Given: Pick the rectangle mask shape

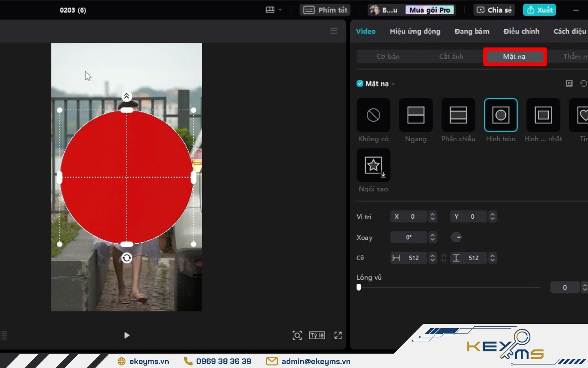Looking at the screenshot, I should [543, 115].
